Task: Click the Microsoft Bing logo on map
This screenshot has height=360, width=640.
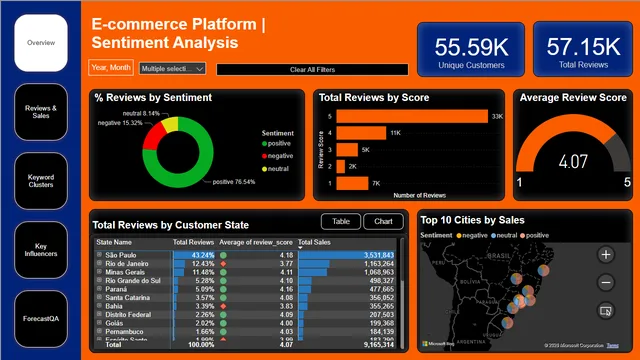Action: 438,344
